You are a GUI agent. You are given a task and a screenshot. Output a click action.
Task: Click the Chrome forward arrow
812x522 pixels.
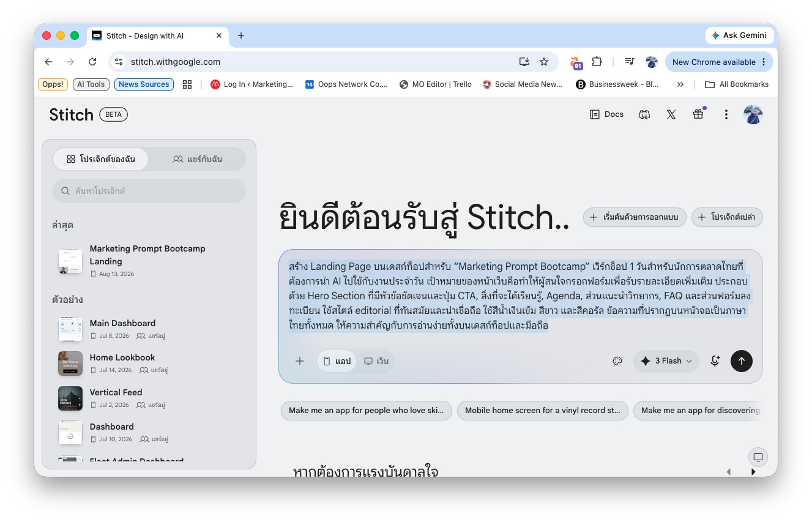tap(70, 62)
